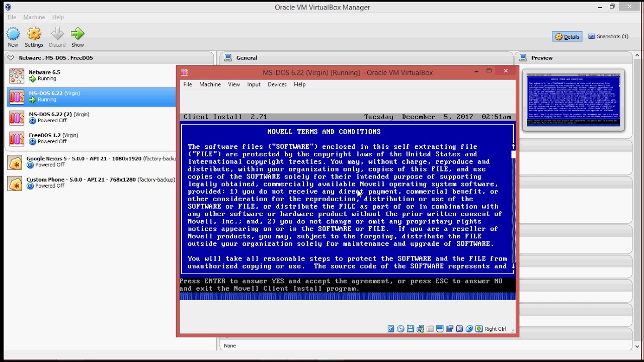The width and height of the screenshot is (644, 362).
Task: Click the display monitor indicator icon
Action: 440,329
